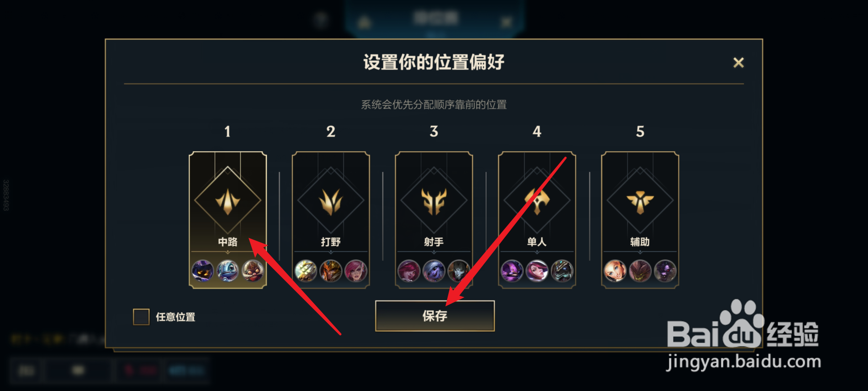Click middle champion portrait under 单人

[x=537, y=271]
